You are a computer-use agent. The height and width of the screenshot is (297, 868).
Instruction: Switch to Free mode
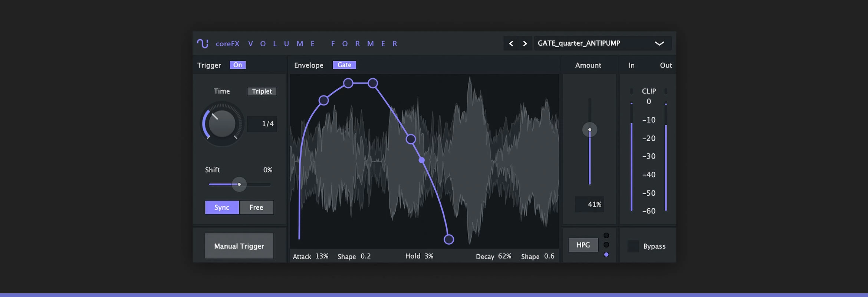256,208
